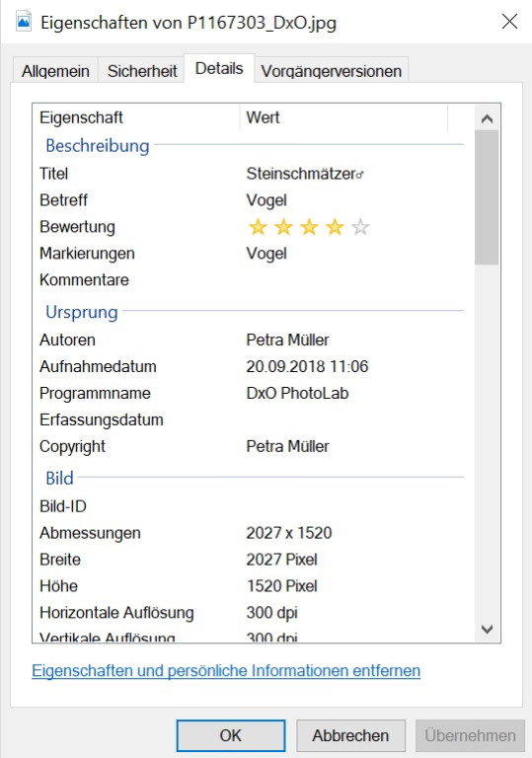Image resolution: width=532 pixels, height=758 pixels.
Task: Select Aufnahmedatum value 20.09.2018 11:06
Action: [x=307, y=366]
